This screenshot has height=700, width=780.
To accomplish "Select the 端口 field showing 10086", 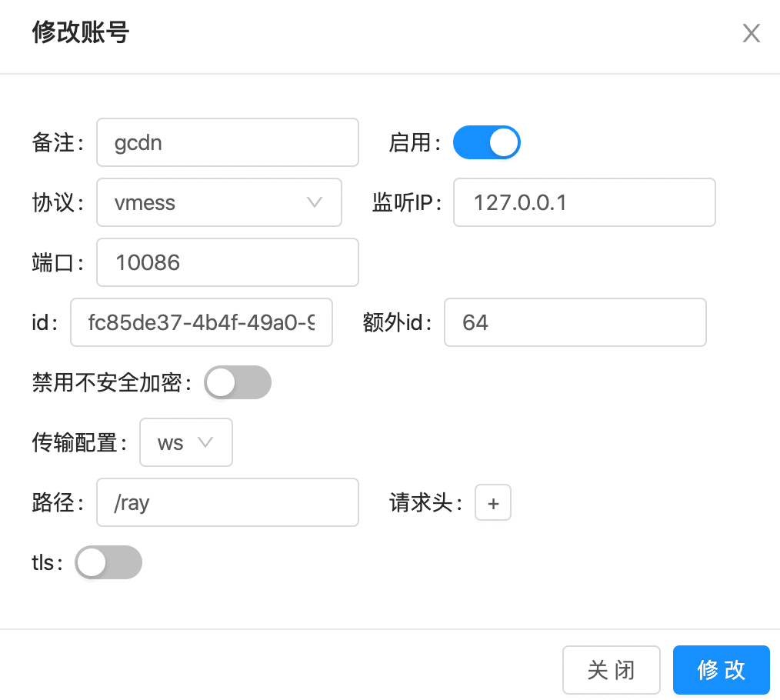I will pyautogui.click(x=227, y=262).
